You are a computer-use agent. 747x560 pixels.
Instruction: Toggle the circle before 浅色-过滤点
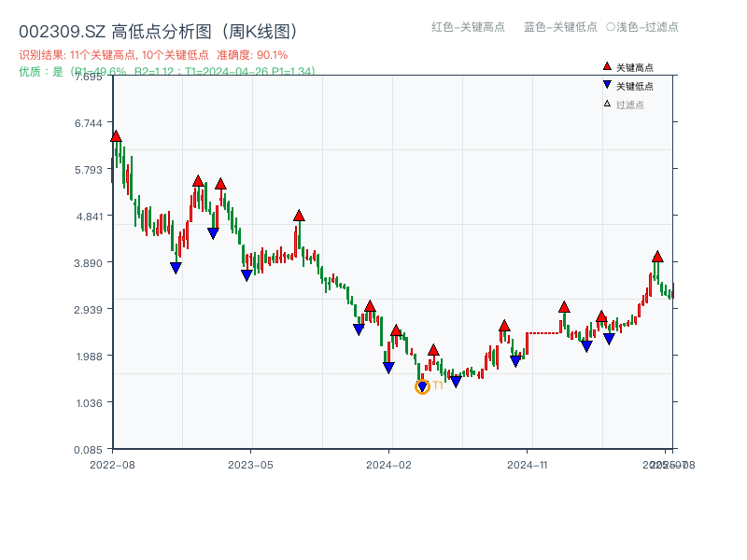pos(611,27)
